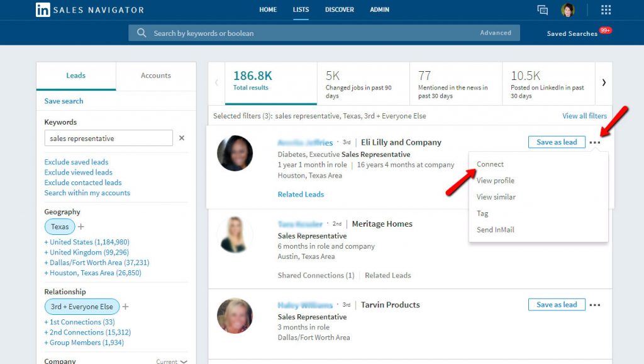Open the 99+ saved searches badge
The width and height of the screenshot is (644, 364).
tap(605, 30)
